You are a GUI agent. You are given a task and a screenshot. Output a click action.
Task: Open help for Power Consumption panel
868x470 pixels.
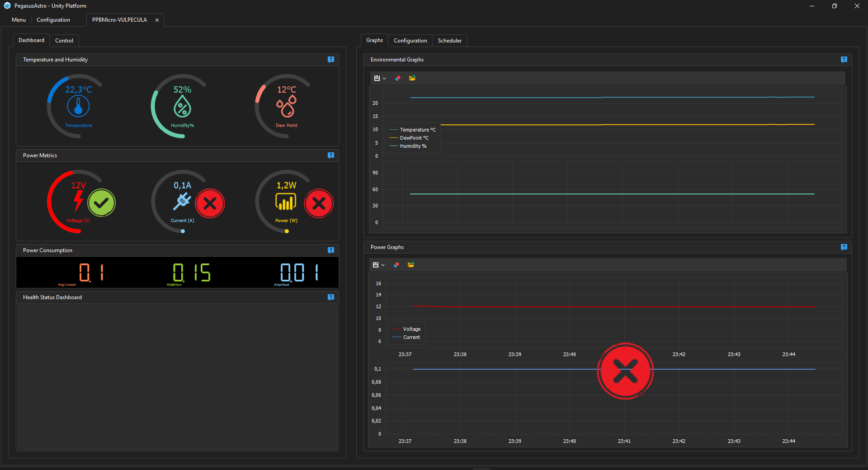(331, 250)
